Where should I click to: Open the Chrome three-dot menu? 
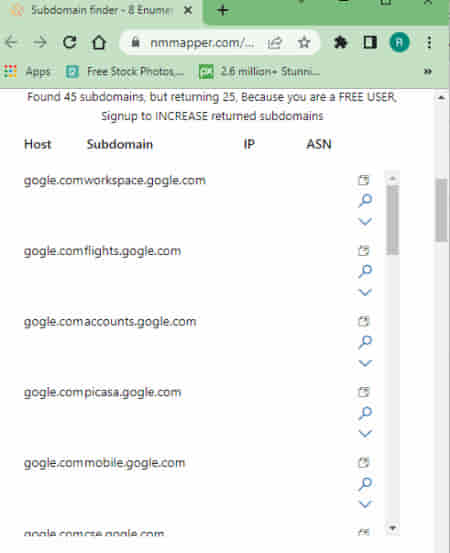point(429,42)
